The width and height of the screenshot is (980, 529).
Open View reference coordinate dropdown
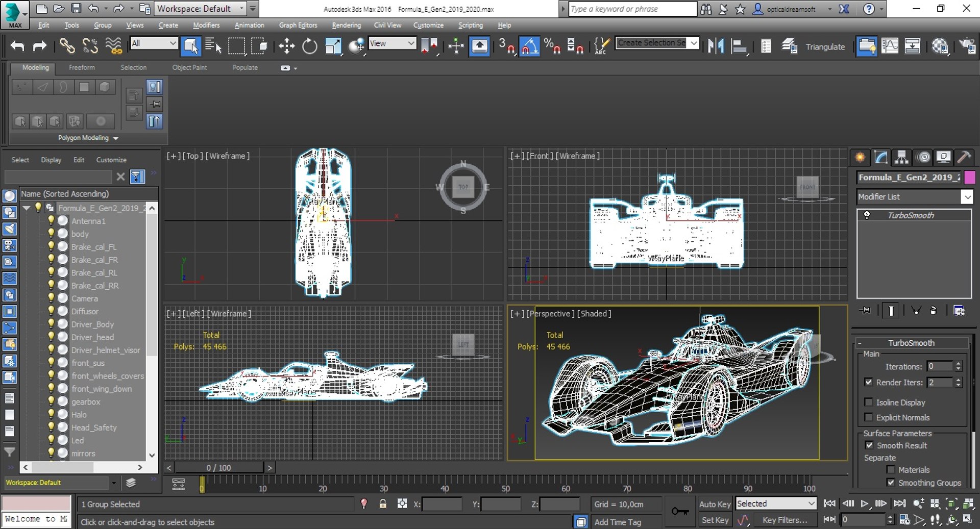click(x=392, y=43)
